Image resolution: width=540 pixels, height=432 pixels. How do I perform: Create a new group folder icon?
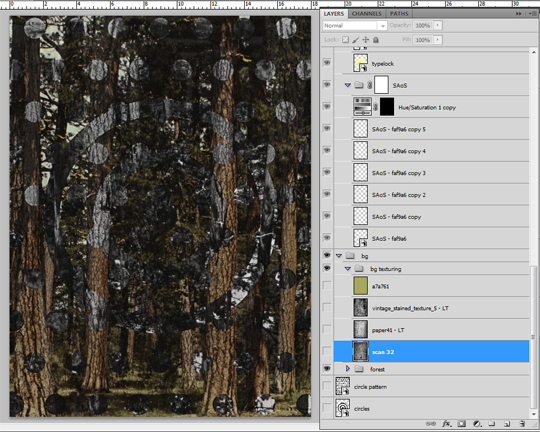click(492, 424)
